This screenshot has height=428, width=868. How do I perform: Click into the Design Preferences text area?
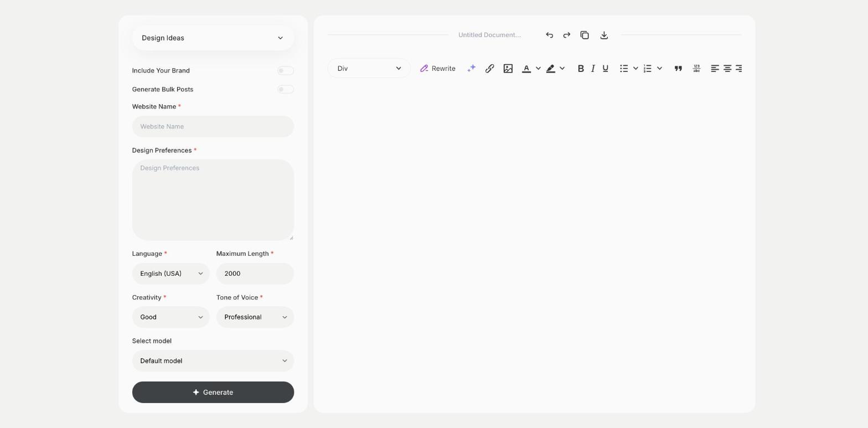213,200
